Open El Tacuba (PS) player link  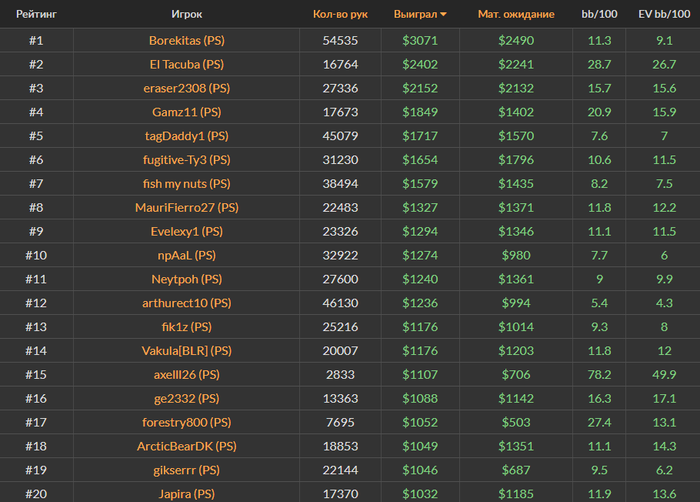187,64
